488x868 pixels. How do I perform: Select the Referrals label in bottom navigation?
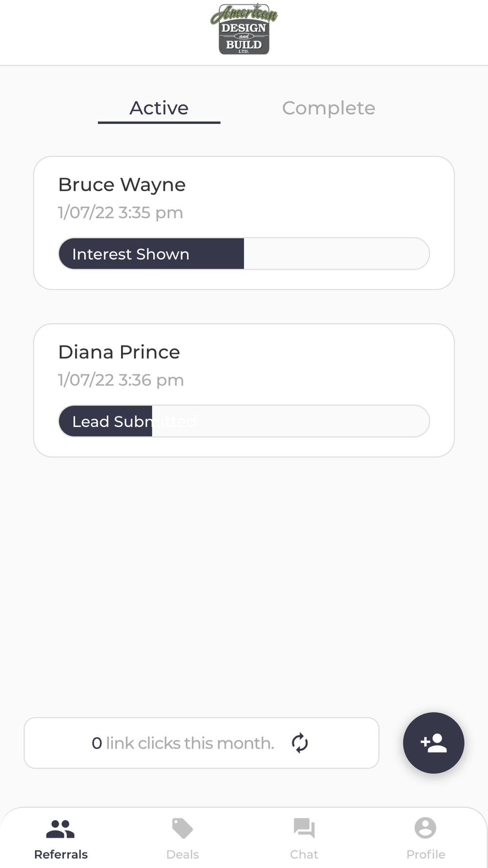61,854
